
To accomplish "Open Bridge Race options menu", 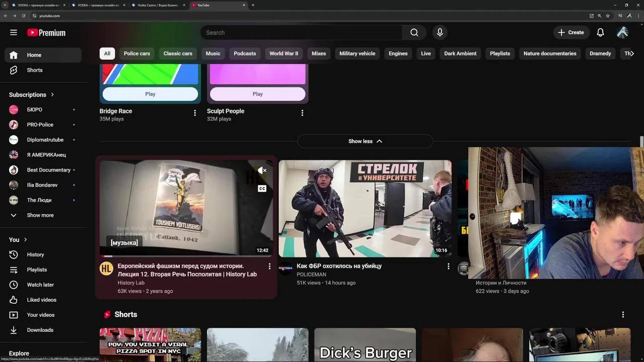I will (x=195, y=113).
